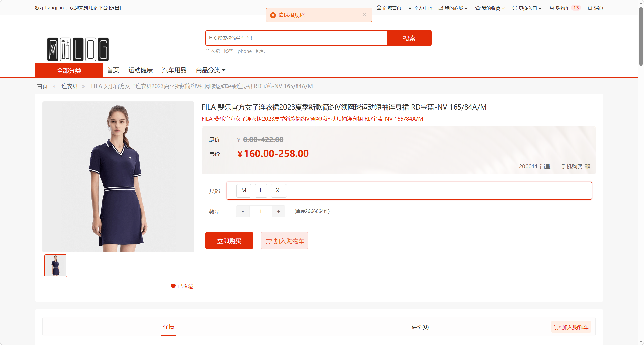Close the 请选择规格 alert

pyautogui.click(x=365, y=15)
